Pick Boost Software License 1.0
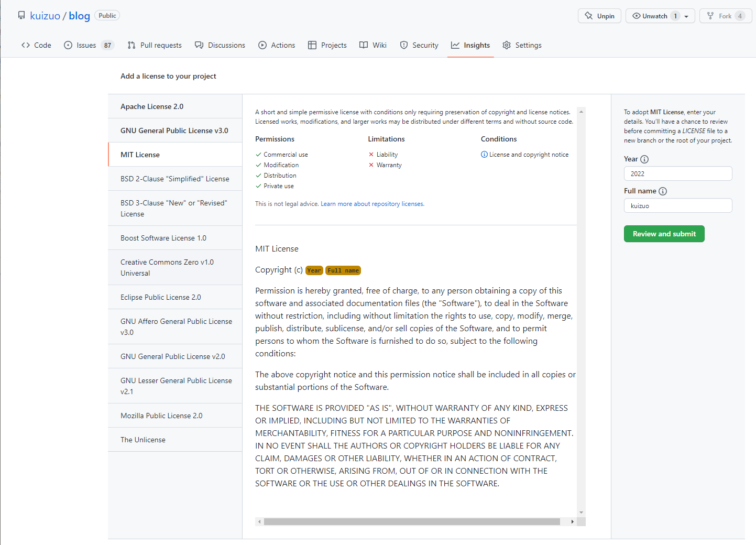 point(175,238)
